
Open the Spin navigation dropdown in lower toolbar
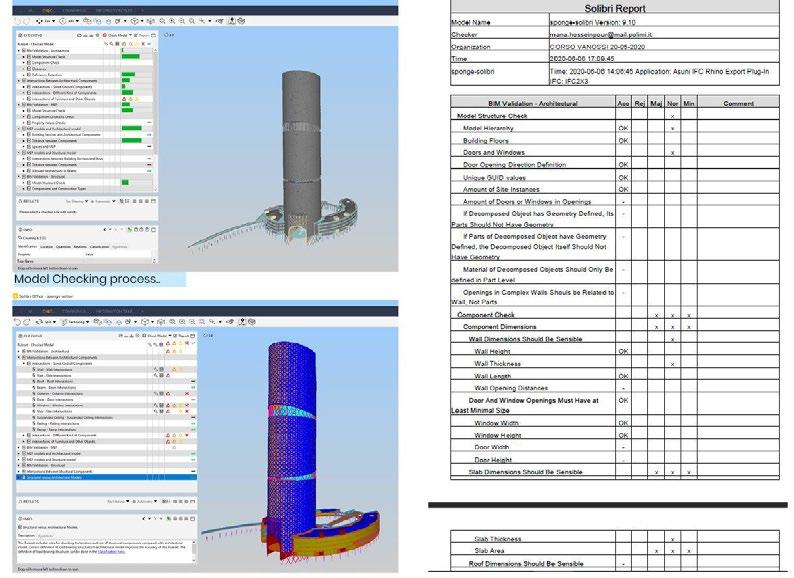(x=46, y=322)
